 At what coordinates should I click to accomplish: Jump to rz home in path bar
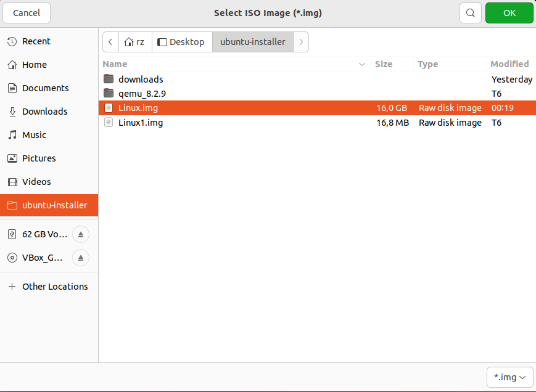click(x=134, y=42)
